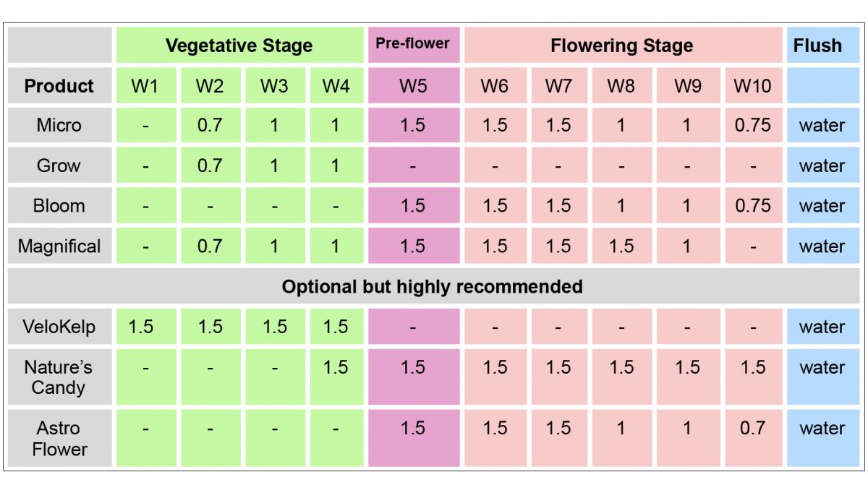Select the Astro Flower W10 value 0.7
The image size is (868, 490).
[752, 428]
